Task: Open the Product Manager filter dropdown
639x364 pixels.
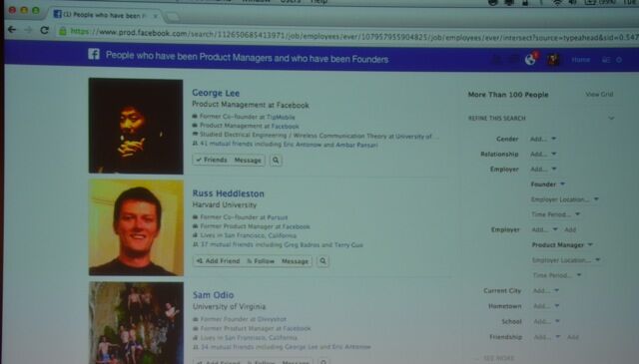Action: pyautogui.click(x=562, y=244)
